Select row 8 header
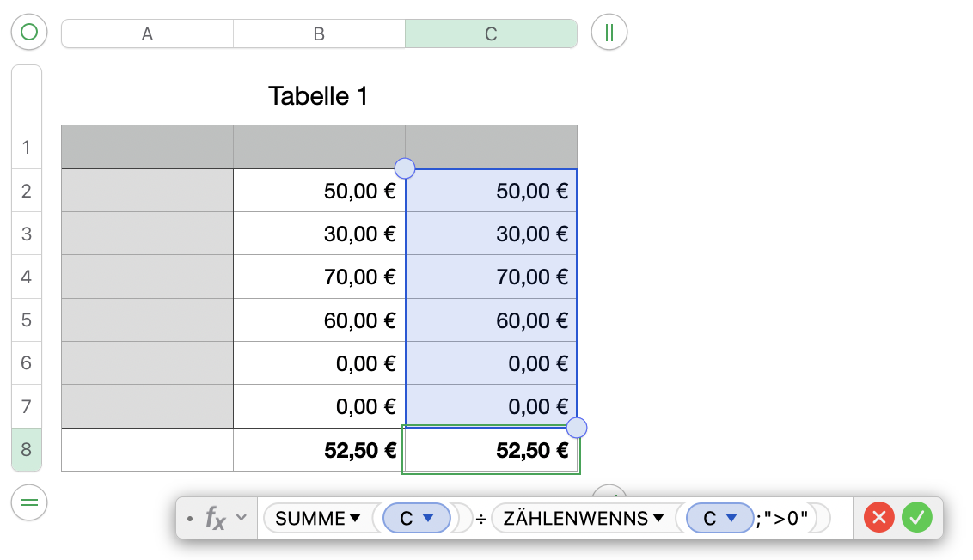The width and height of the screenshot is (973, 560). coord(27,450)
